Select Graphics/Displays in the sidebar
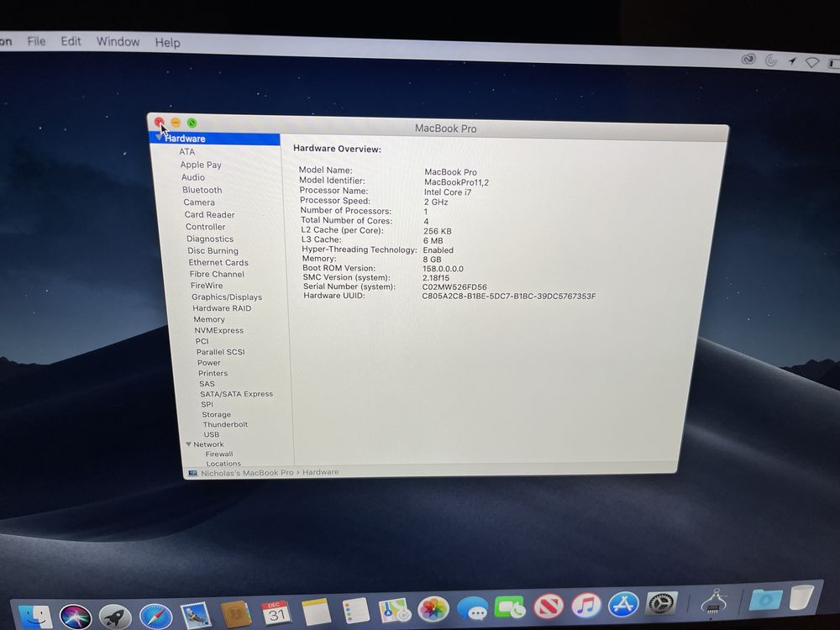The width and height of the screenshot is (840, 630). pos(227,297)
